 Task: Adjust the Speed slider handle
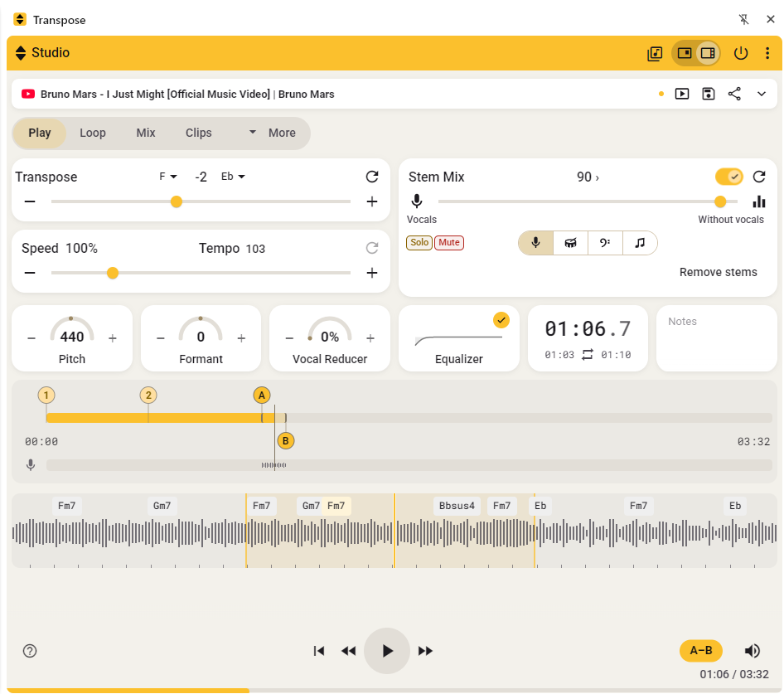click(x=113, y=273)
